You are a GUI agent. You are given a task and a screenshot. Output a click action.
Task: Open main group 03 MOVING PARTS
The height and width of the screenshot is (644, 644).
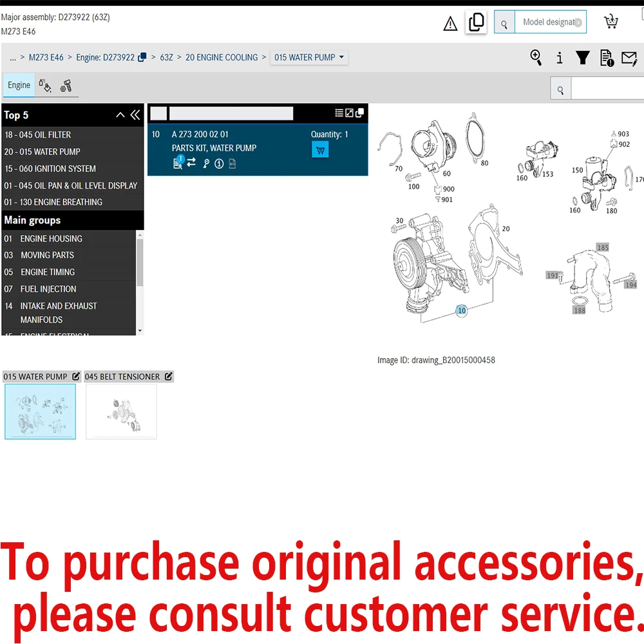tap(69, 255)
